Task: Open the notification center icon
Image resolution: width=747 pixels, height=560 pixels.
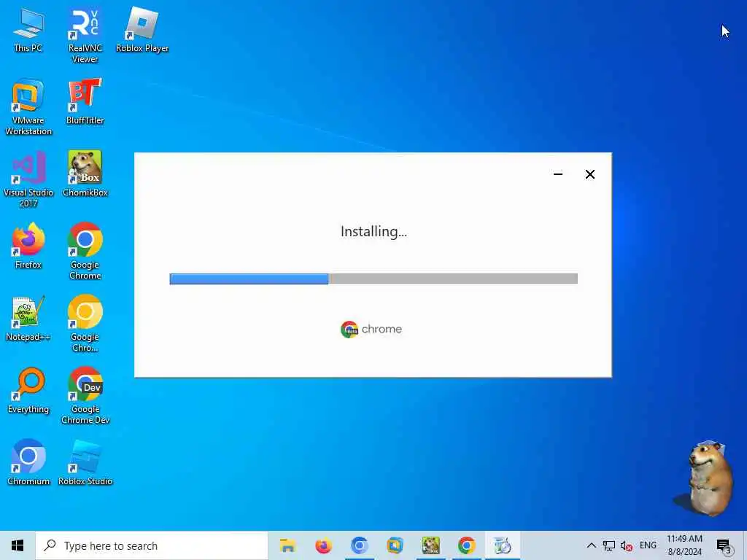Action: [724, 545]
